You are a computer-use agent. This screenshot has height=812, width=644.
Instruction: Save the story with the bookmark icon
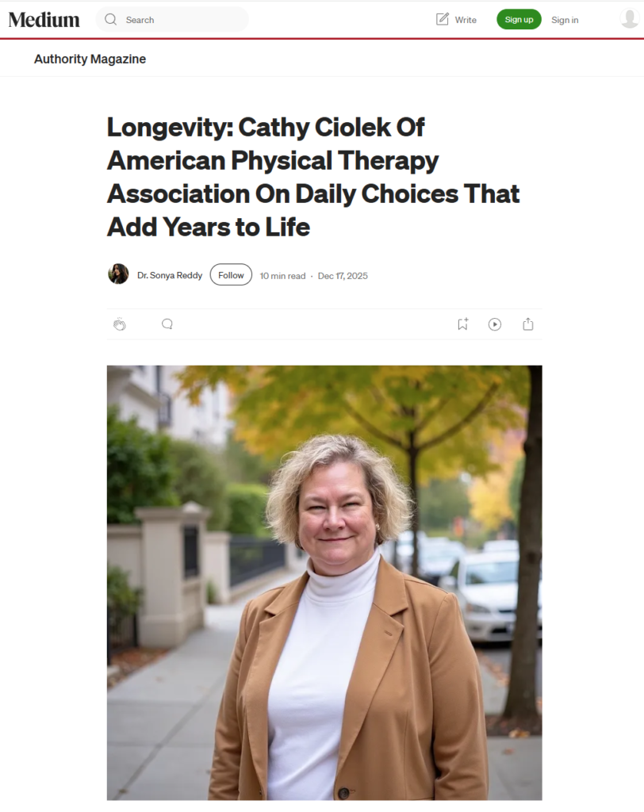pos(462,324)
